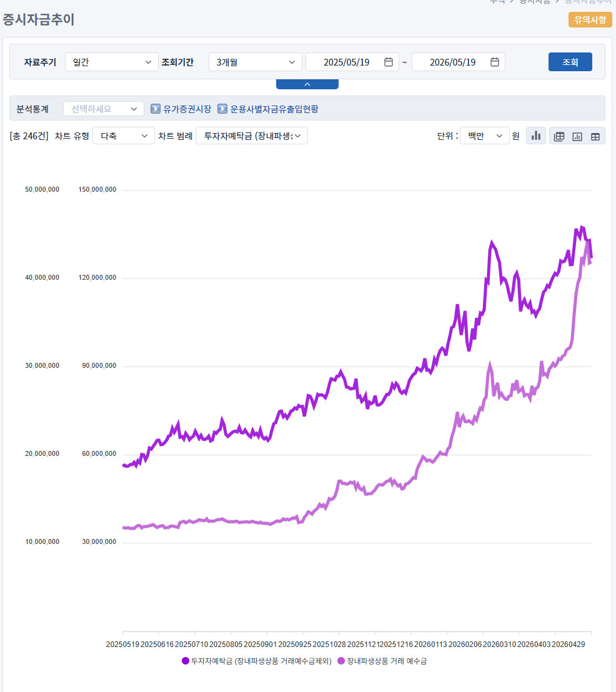Viewport: 616px width, 692px height.
Task: Open the start date calendar icon
Action: point(389,62)
